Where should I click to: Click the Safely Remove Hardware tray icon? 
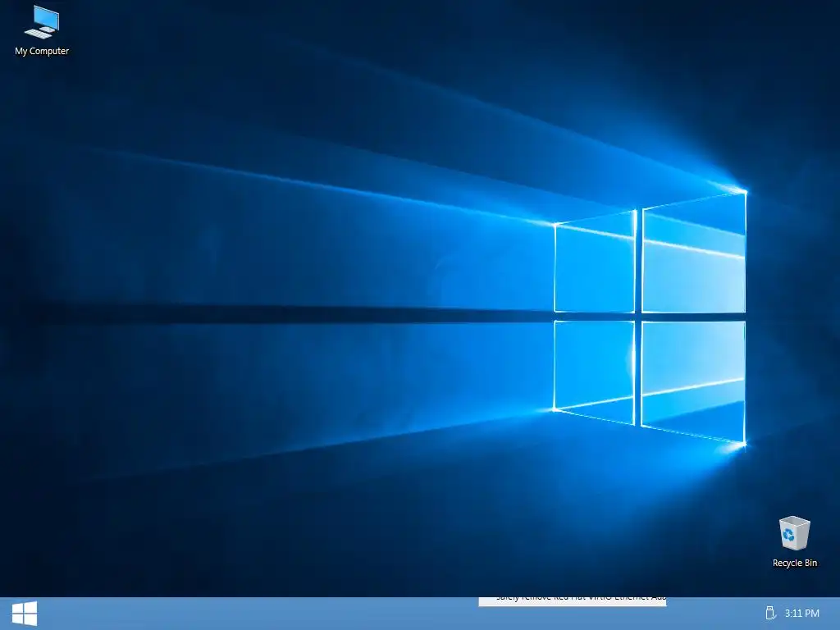click(x=769, y=613)
